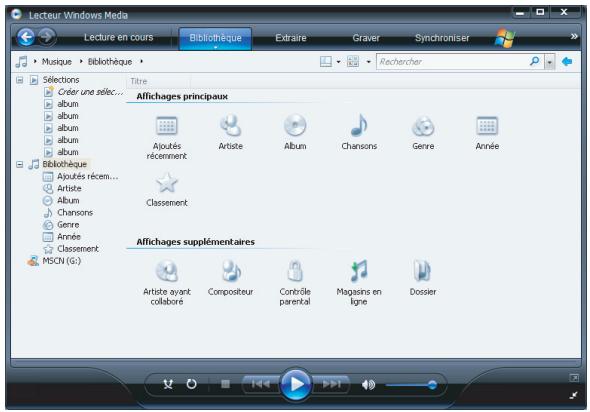
Task: Show more tabs with double chevron
Action: 574,36
